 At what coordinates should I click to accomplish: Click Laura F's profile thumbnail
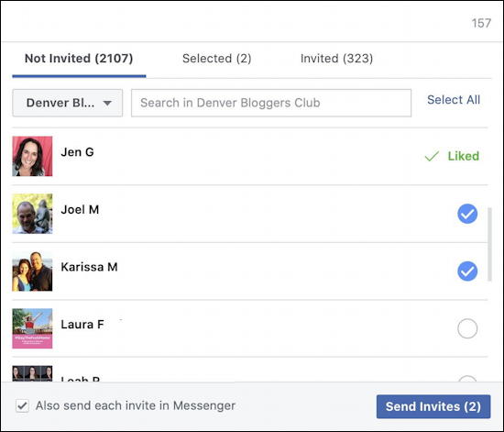[32, 328]
